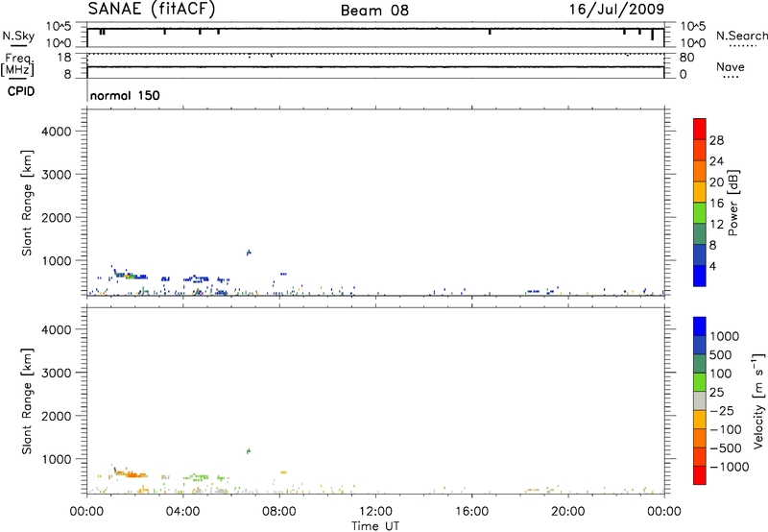The width and height of the screenshot is (768, 532).
Task: Click the "CPID" label
Action: (x=21, y=91)
